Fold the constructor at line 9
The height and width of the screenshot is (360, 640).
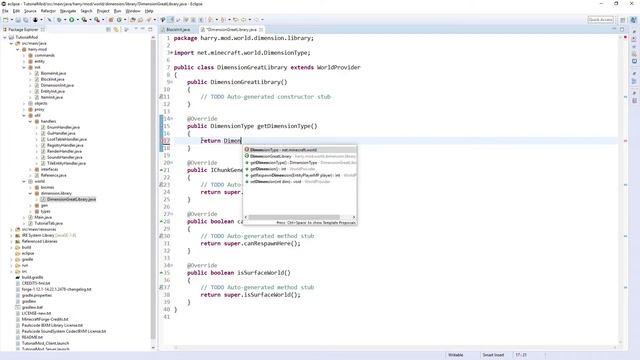(171, 82)
